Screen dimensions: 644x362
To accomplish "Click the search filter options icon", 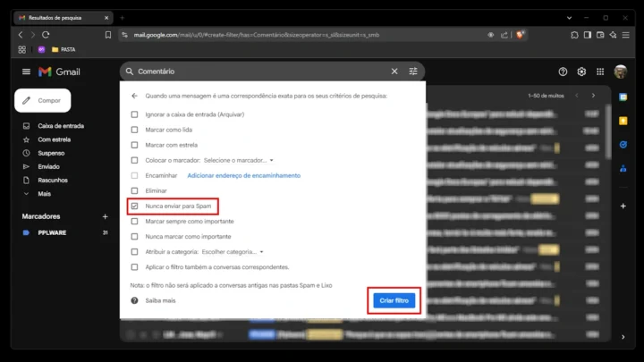I will 413,72.
